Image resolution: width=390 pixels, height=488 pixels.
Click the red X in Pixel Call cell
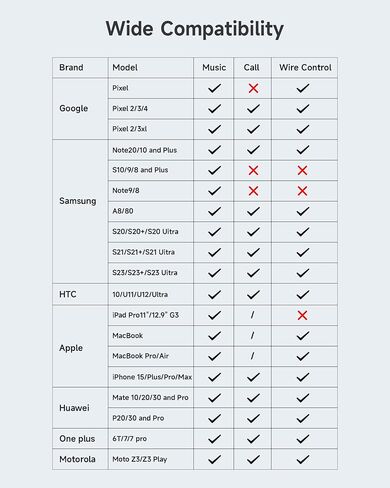point(253,88)
